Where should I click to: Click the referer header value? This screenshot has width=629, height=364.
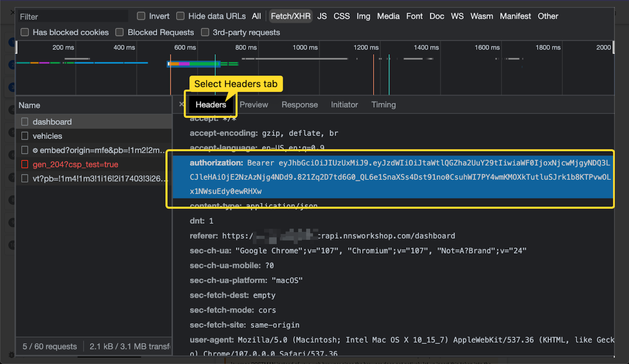tap(338, 236)
